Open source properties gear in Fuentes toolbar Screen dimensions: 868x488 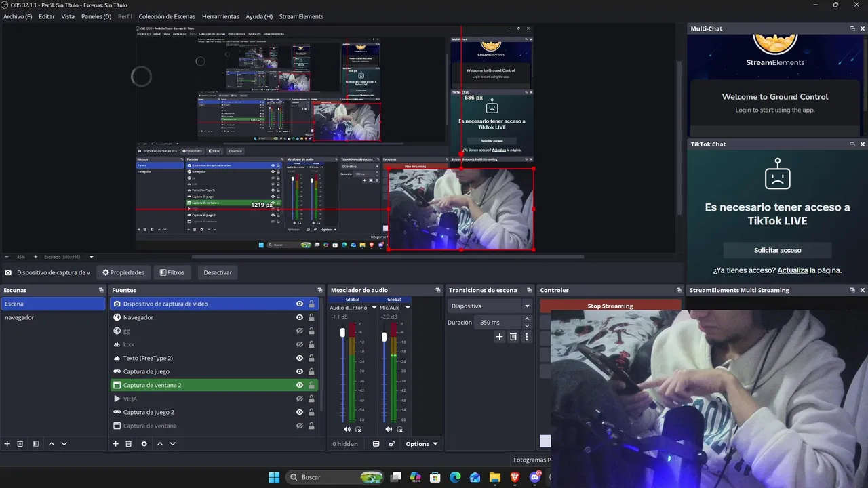point(144,444)
